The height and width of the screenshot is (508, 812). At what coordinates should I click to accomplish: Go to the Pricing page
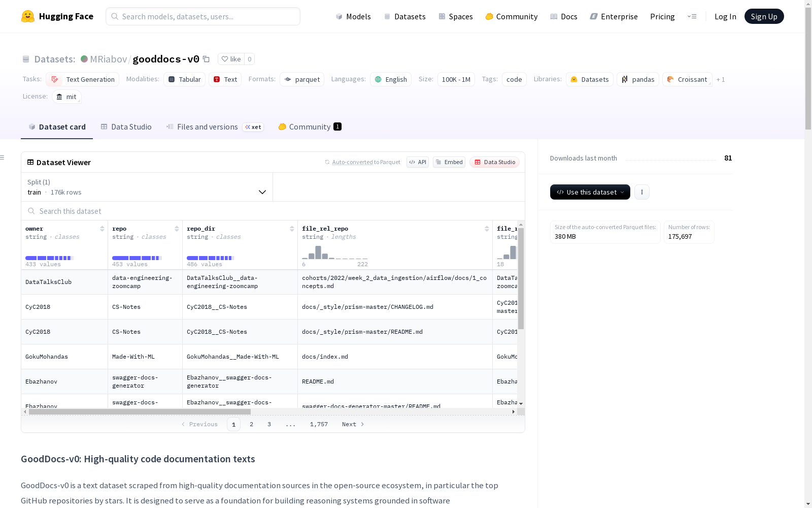[x=662, y=16]
